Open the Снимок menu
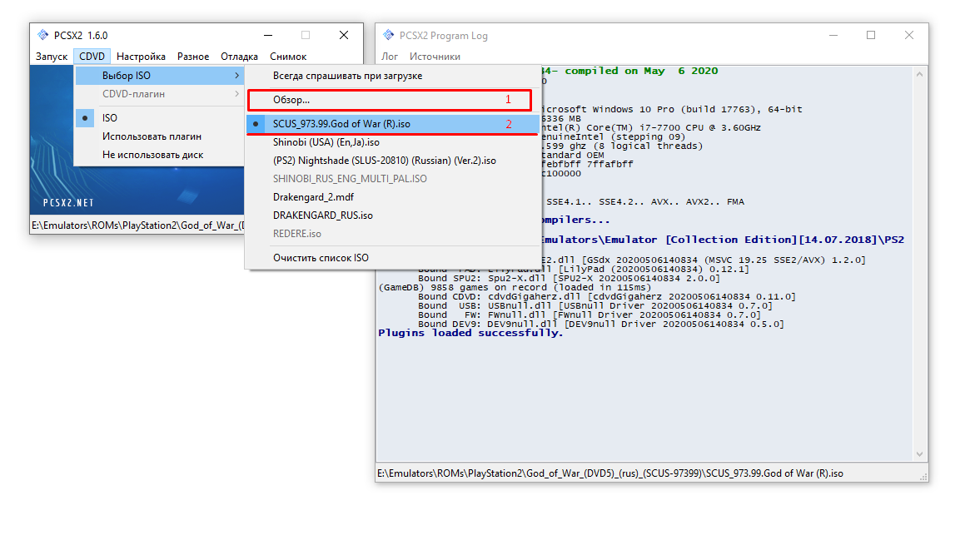 click(x=288, y=57)
